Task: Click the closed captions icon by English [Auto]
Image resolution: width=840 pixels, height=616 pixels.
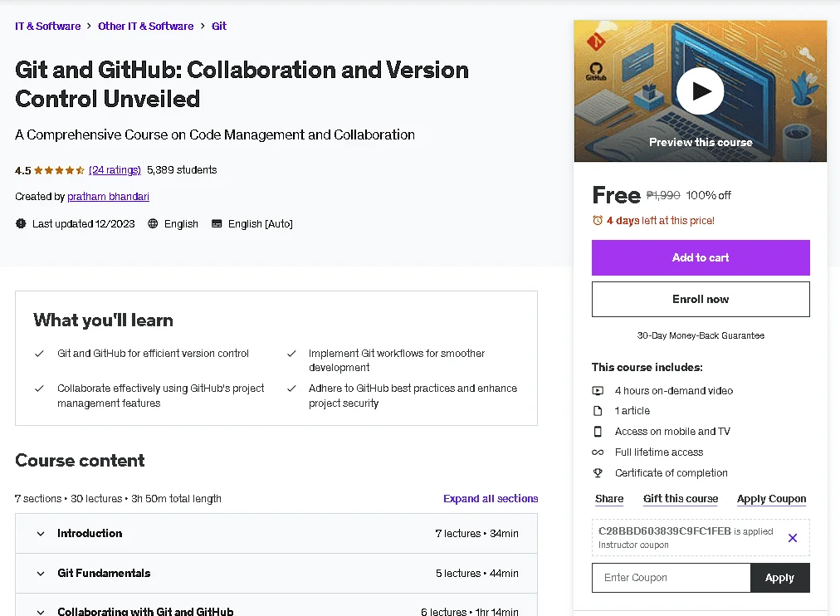Action: 217,223
